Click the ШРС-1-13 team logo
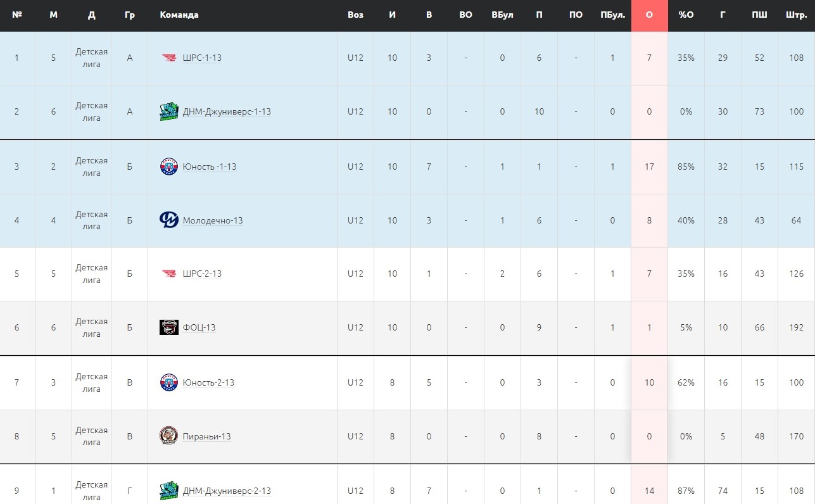The height and width of the screenshot is (504, 815). point(169,58)
